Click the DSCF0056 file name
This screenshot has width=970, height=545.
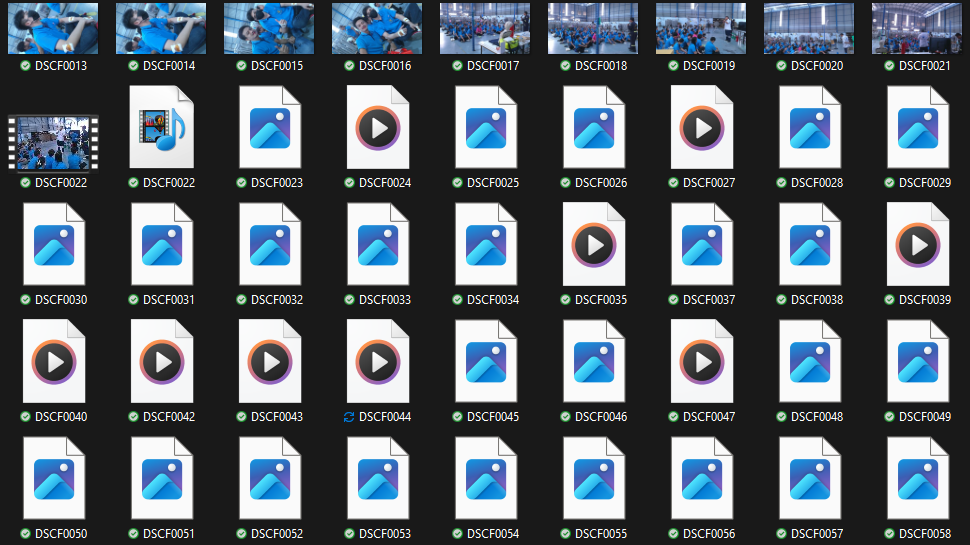(709, 533)
